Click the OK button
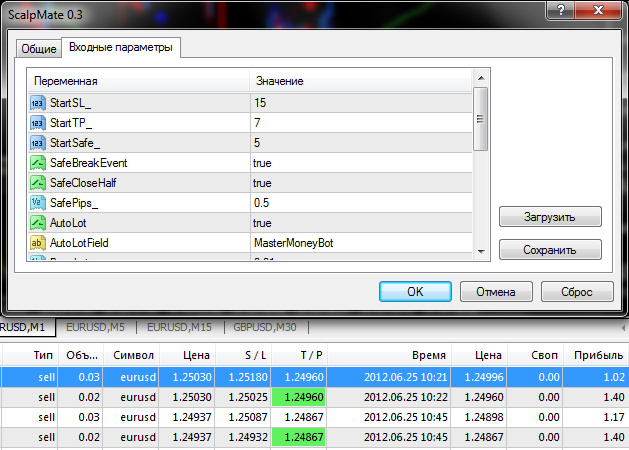629x450 pixels. 415,292
